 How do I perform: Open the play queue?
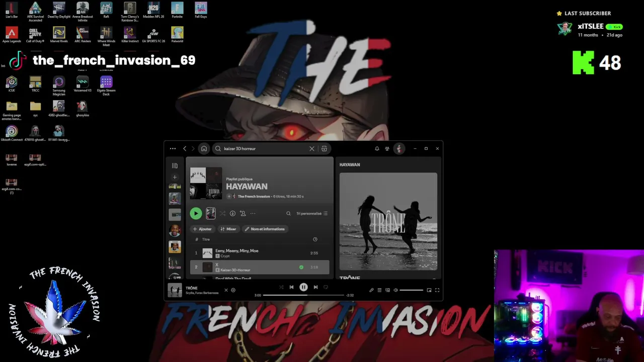pyautogui.click(x=379, y=290)
